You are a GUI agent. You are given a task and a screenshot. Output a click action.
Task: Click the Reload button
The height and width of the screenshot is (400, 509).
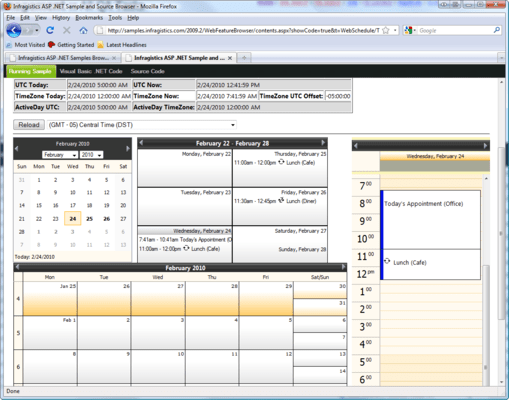29,125
